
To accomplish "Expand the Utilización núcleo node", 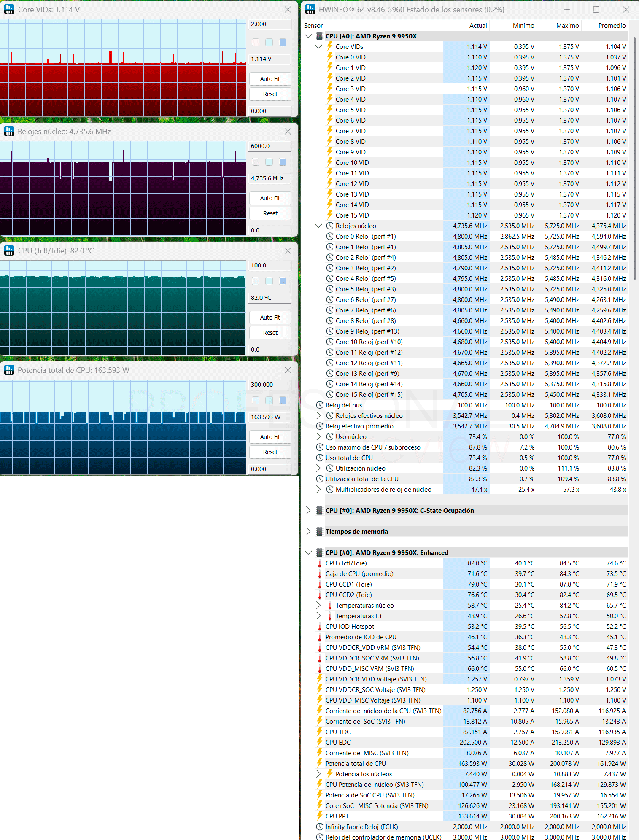I will coord(318,468).
